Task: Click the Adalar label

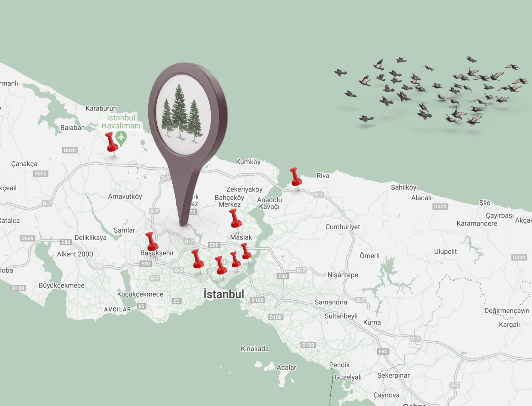Action: 286,368
